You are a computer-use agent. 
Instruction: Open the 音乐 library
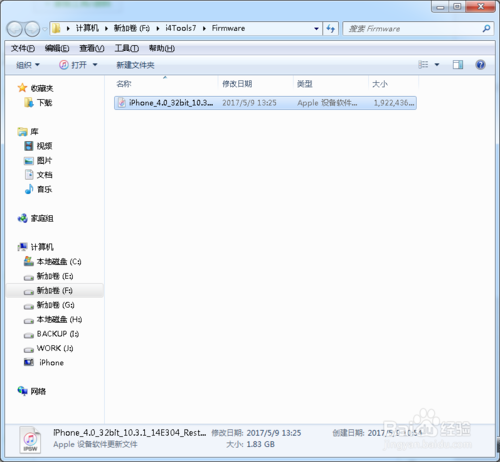[x=44, y=189]
